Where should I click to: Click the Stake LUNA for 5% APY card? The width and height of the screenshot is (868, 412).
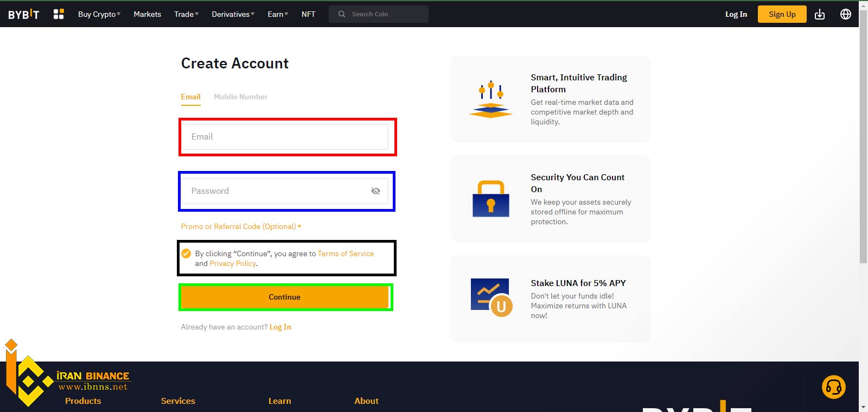pos(551,299)
